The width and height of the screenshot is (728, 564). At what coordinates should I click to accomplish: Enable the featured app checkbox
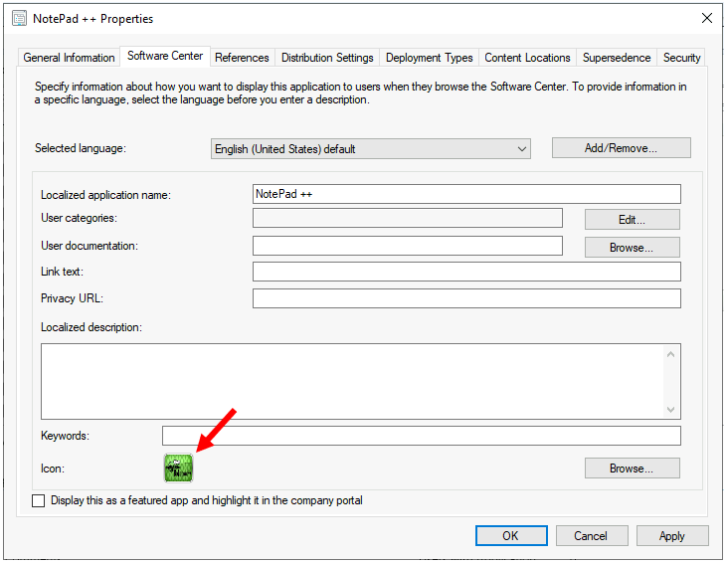tap(39, 500)
